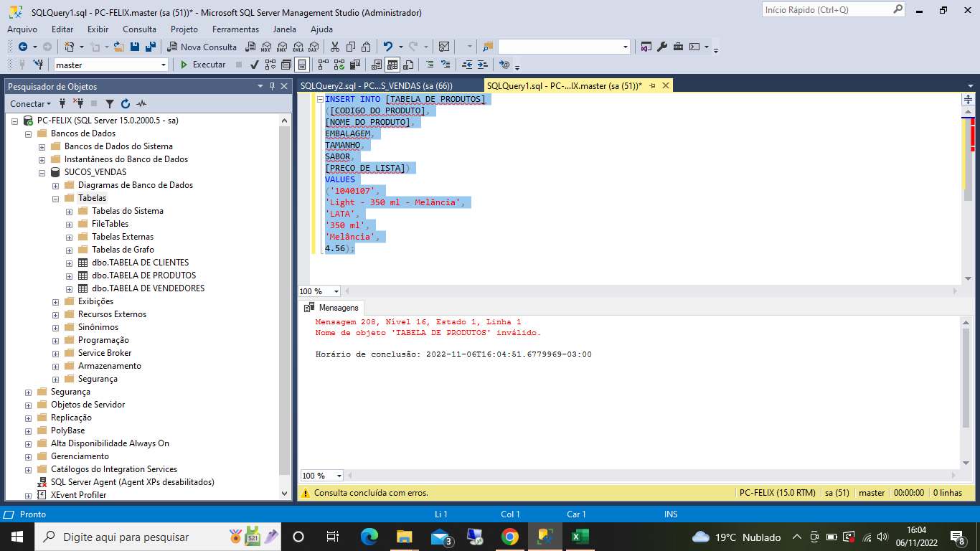Image resolution: width=980 pixels, height=551 pixels.
Task: Select the Mensagens results tab
Action: [x=332, y=307]
